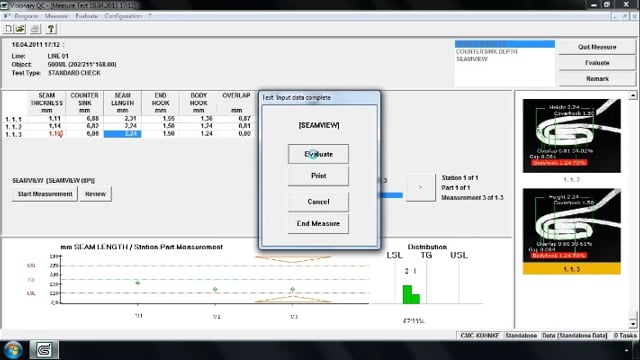The width and height of the screenshot is (640, 360).
Task: Open the Visionary QC taskbar icon
Action: (44, 350)
